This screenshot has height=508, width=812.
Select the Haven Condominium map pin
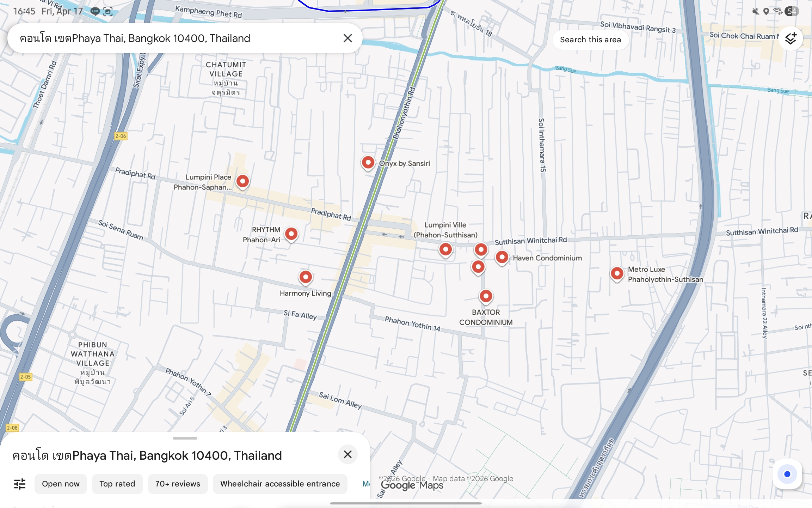point(502,258)
